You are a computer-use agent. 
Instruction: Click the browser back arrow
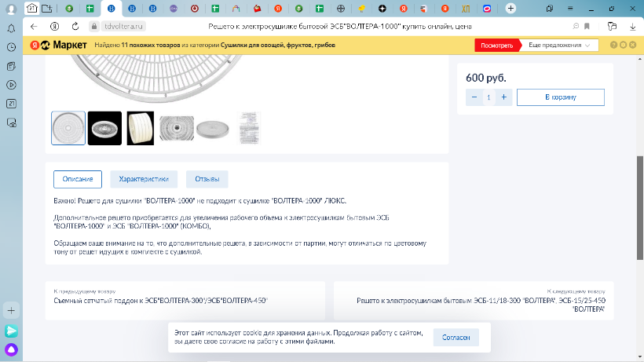(33, 26)
